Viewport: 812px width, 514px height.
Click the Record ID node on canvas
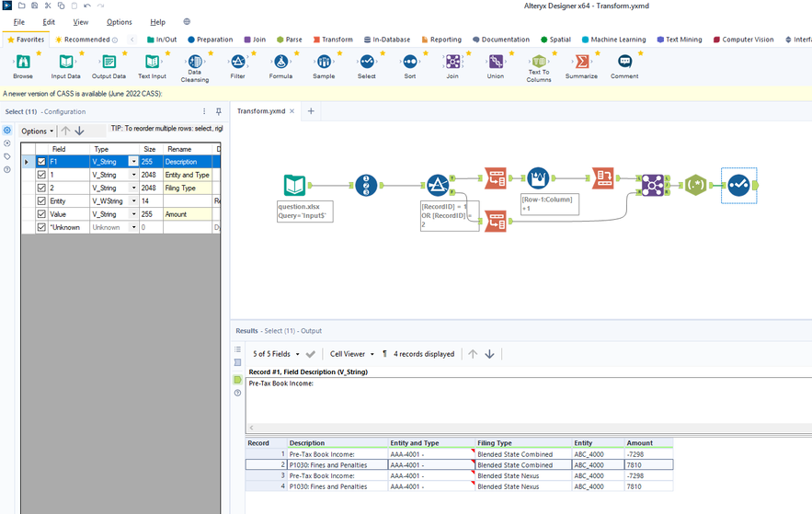(x=366, y=185)
